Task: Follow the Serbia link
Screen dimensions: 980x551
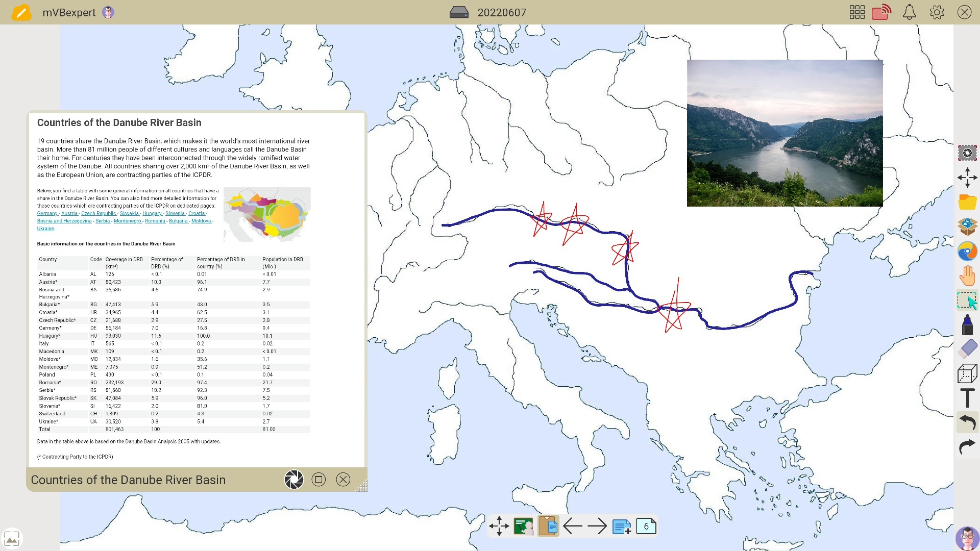Action: (x=103, y=221)
